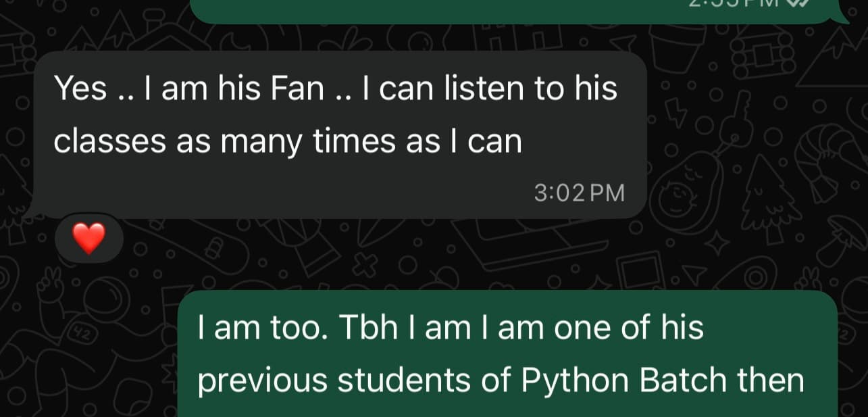
Task: Click the word 'Batch' in the green bubble
Action: [x=683, y=381]
